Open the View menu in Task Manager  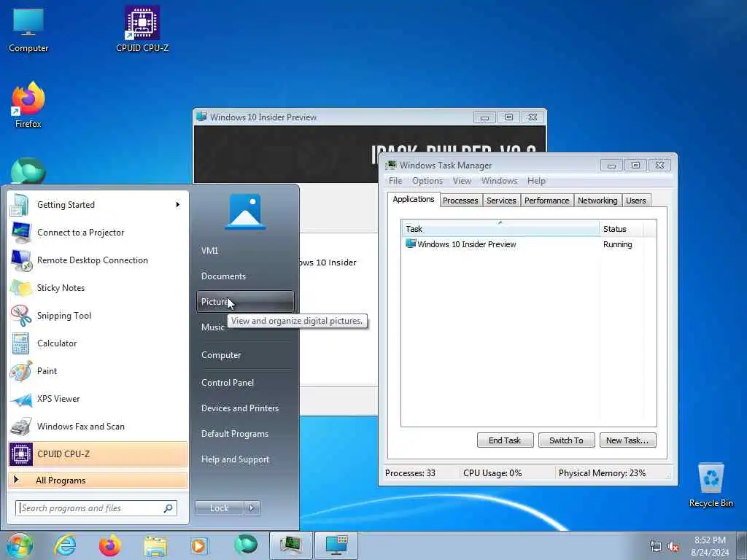pos(462,181)
